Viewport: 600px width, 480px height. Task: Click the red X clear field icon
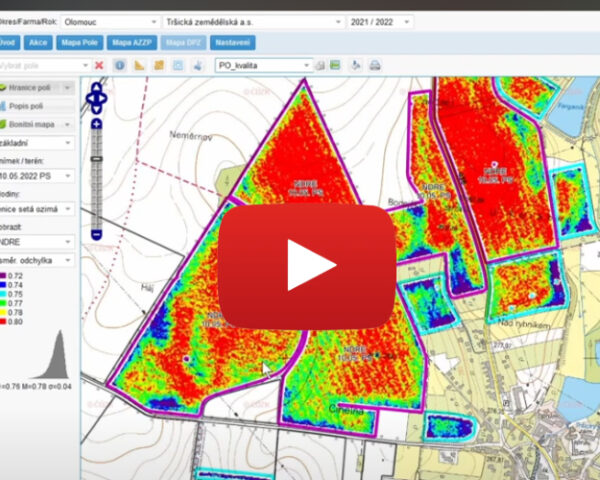pyautogui.click(x=99, y=65)
